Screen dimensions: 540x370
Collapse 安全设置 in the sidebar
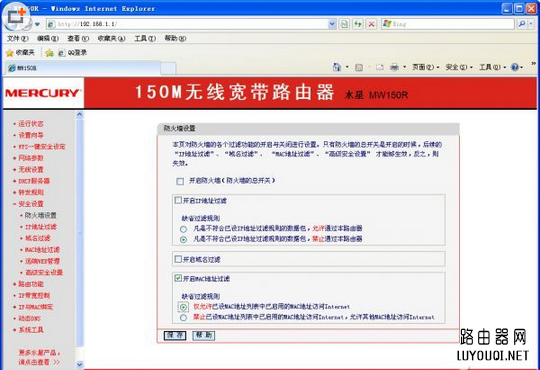[31, 204]
